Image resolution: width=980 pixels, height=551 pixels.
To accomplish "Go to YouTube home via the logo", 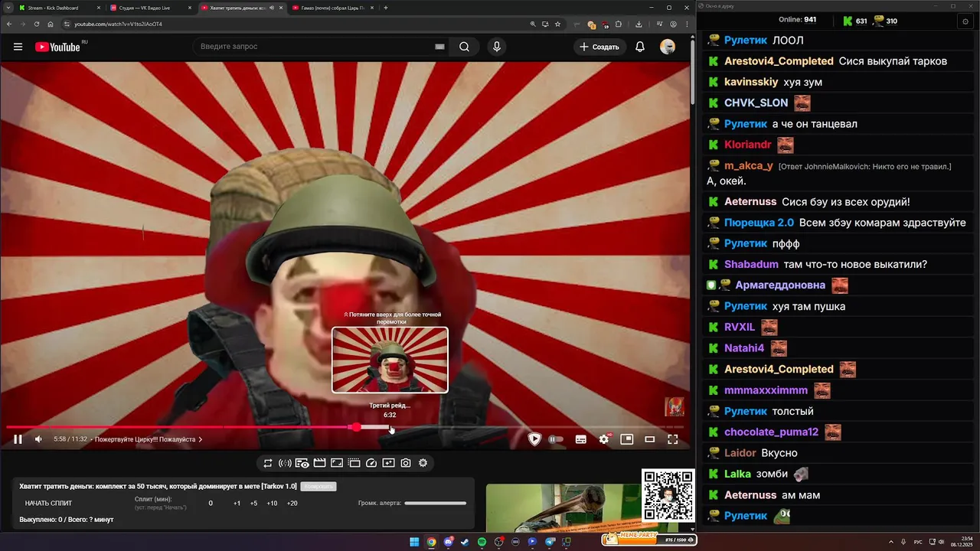I will coord(57,47).
